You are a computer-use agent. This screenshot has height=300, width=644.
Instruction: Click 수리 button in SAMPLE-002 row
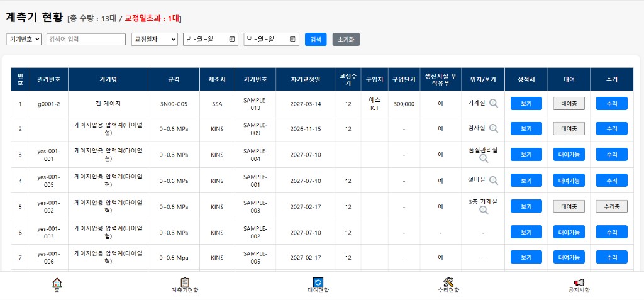(x=611, y=232)
